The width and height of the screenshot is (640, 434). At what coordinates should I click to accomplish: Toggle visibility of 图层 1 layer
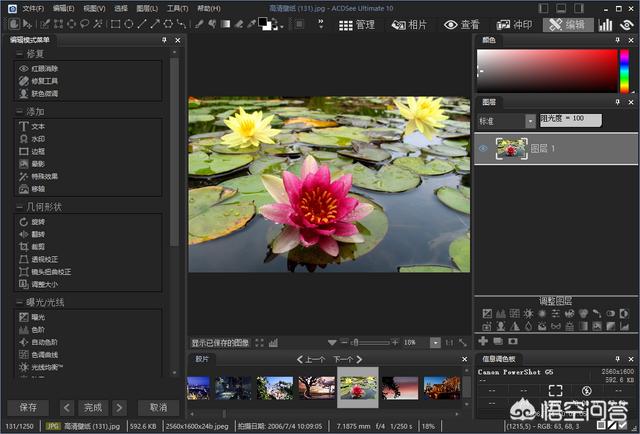[x=484, y=148]
